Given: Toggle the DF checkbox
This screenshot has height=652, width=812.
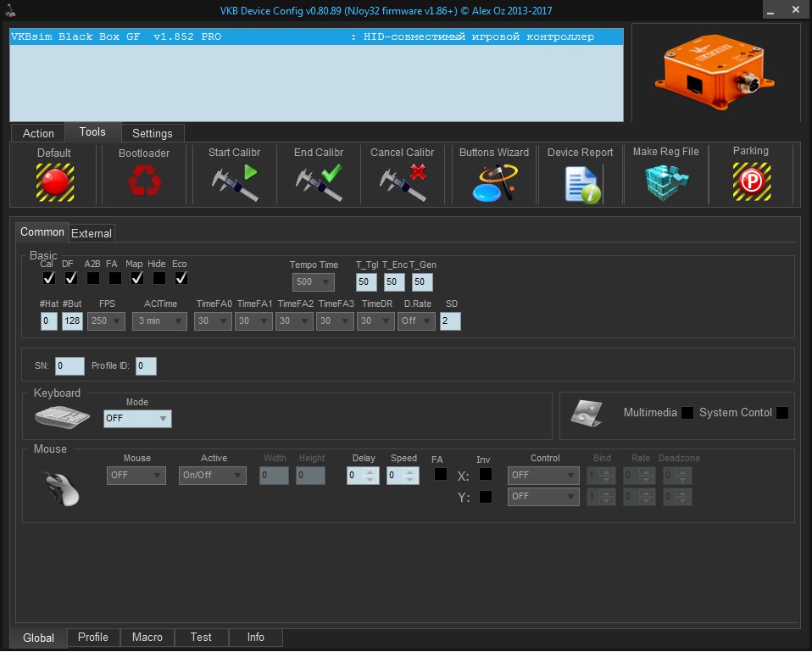Looking at the screenshot, I should click(71, 278).
